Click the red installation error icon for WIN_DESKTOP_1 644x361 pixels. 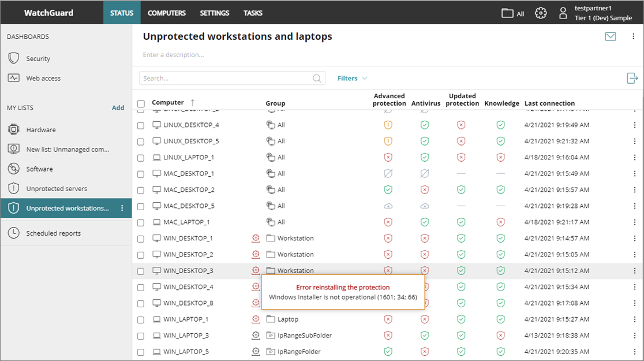coord(256,238)
